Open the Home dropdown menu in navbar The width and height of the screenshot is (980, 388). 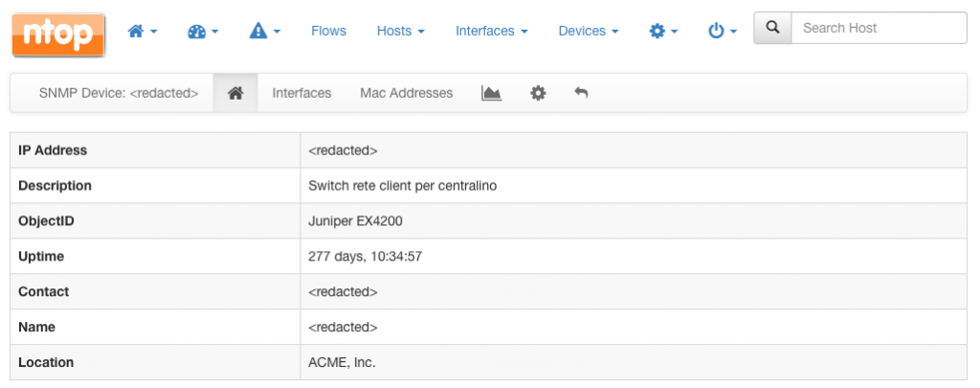(x=142, y=31)
